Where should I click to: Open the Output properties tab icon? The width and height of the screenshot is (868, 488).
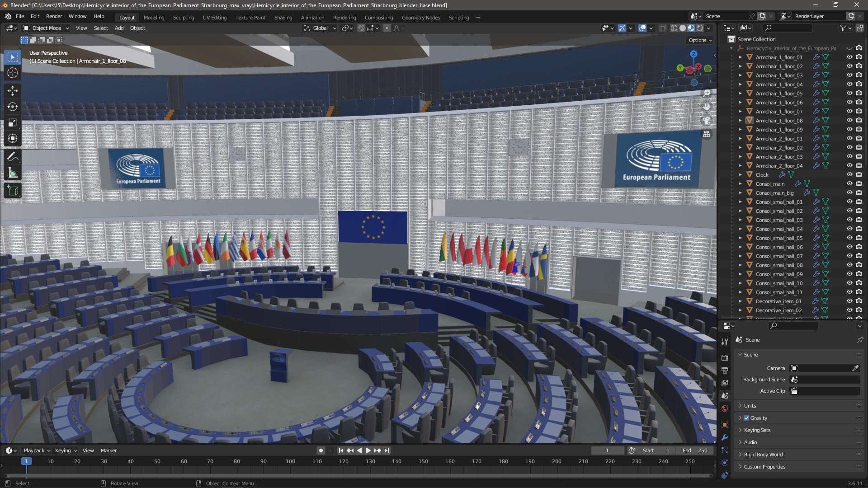725,371
